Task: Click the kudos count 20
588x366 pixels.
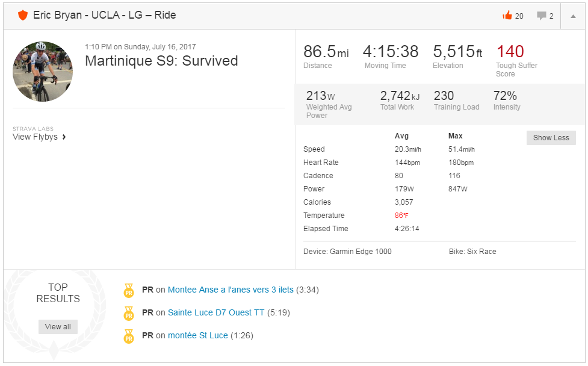Action: 519,16
